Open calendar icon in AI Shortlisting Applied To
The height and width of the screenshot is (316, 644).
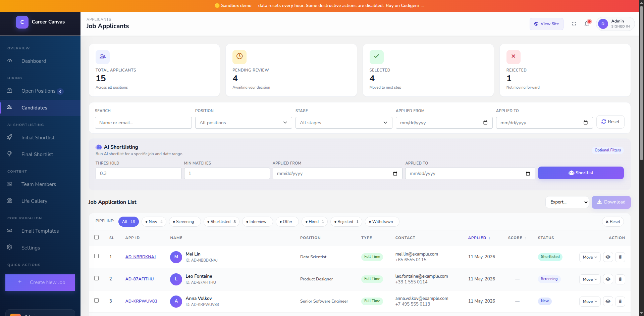point(528,174)
